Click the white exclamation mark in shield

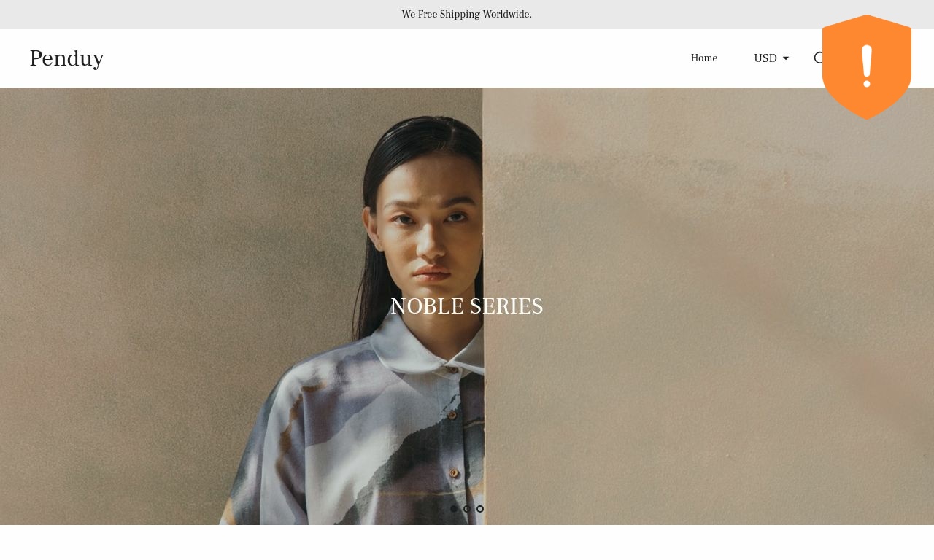[x=867, y=66]
